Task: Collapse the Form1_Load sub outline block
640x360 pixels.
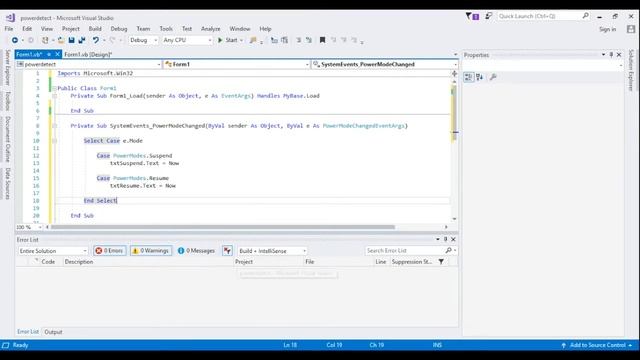Action: [x=54, y=96]
